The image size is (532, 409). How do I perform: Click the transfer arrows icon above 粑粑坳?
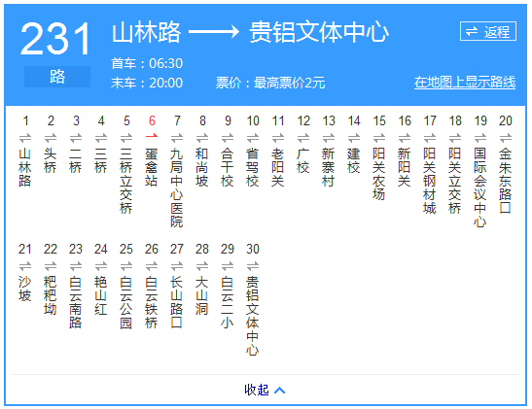(51, 266)
